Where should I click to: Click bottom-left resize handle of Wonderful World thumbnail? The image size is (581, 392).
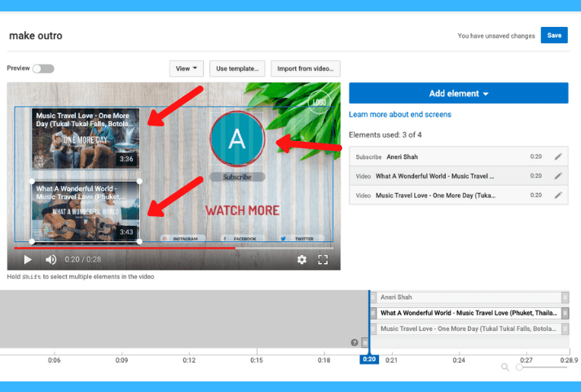[32, 241]
